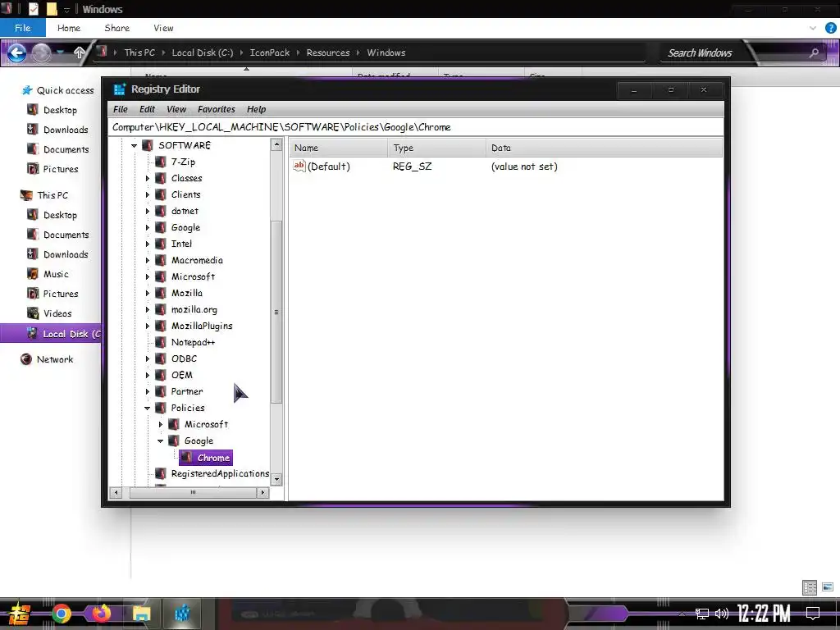
Task: Collapse the SOFTWARE registry key
Action: (134, 146)
